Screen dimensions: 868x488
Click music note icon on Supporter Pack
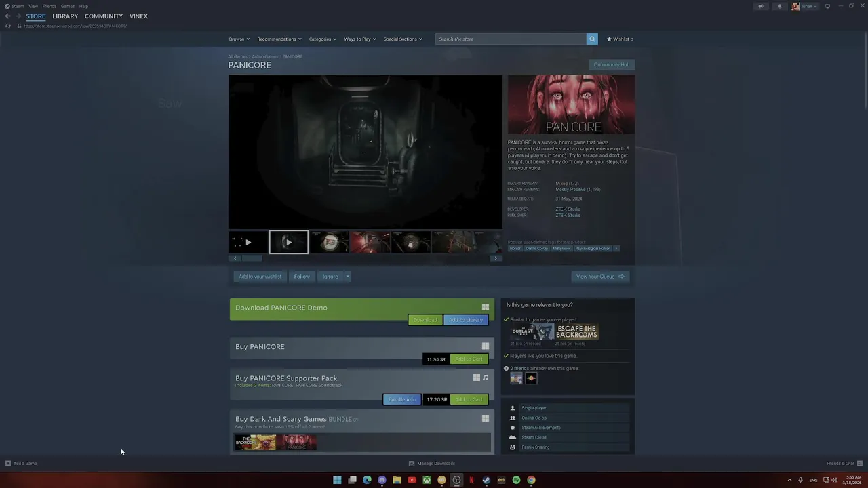tap(486, 378)
